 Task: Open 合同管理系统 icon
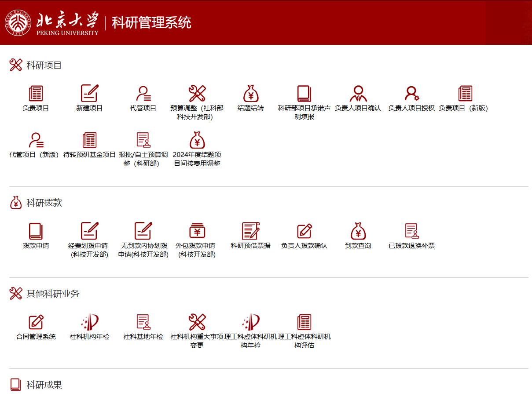tap(36, 322)
